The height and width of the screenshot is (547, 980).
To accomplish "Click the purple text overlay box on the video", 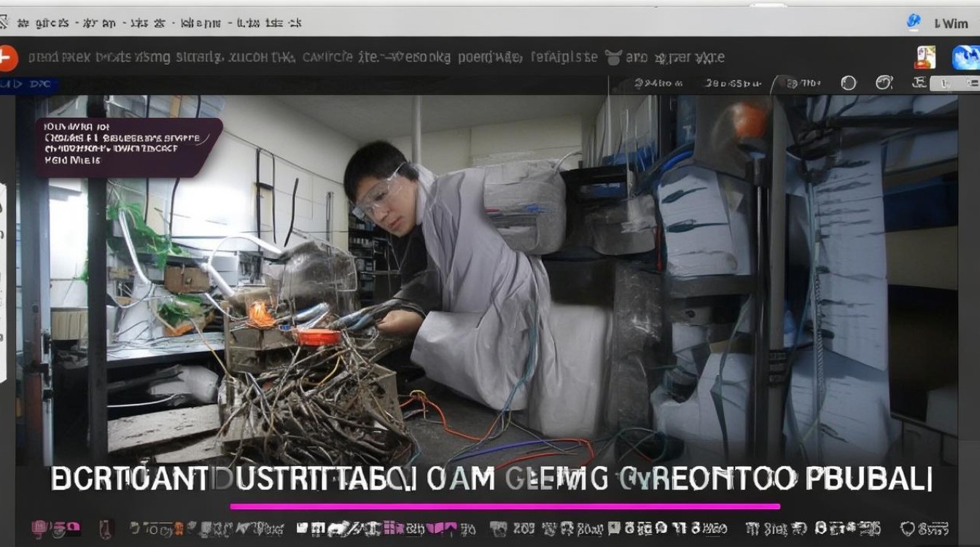I will coord(129,147).
